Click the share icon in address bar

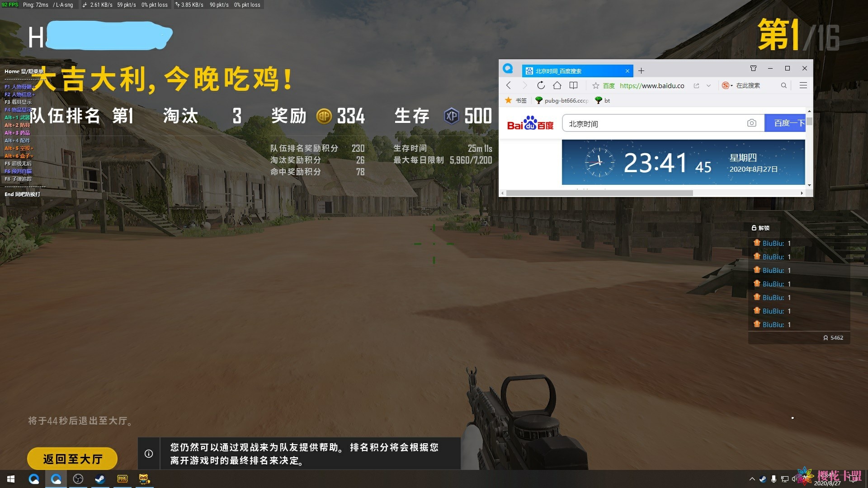[696, 85]
